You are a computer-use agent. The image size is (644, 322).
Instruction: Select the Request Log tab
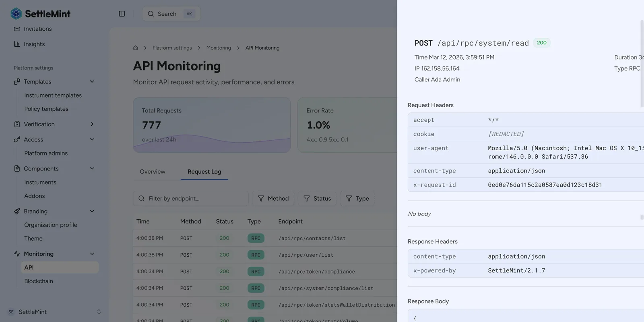coord(204,172)
